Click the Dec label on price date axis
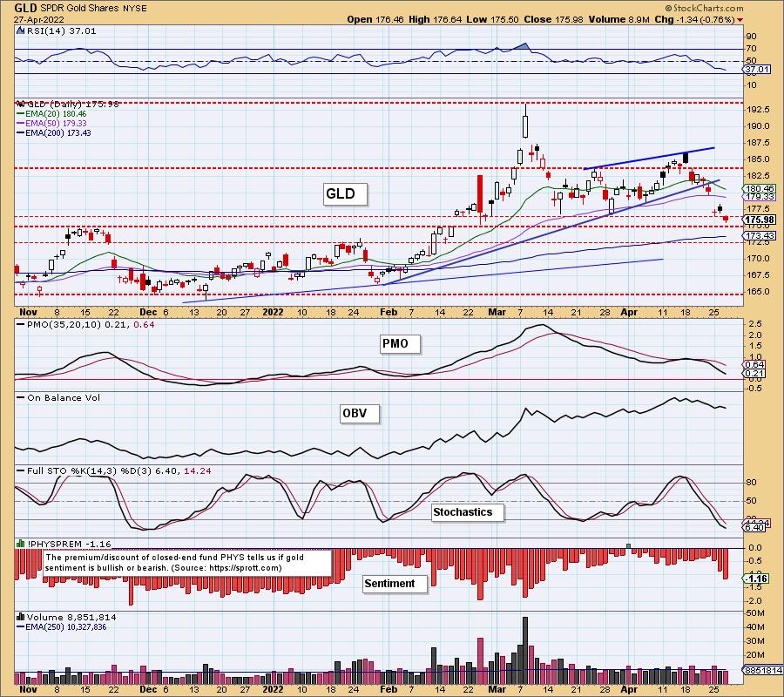This screenshot has height=697, width=784. point(148,313)
